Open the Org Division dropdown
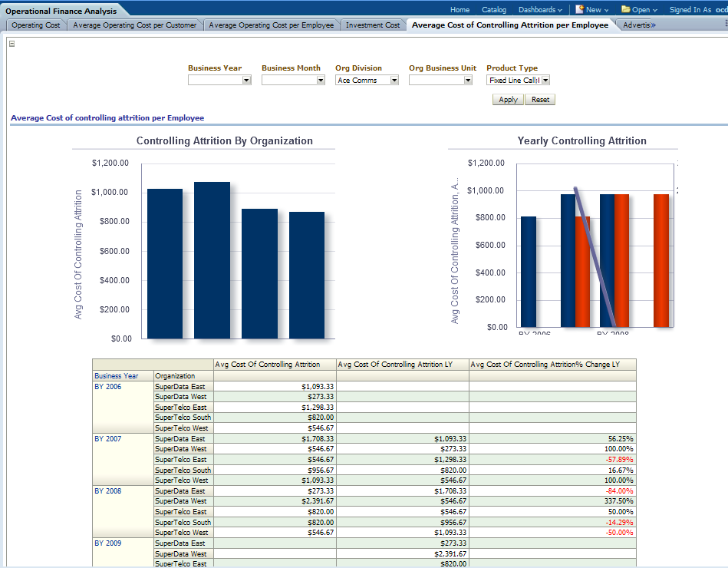Viewport: 728px width, 568px height. coord(394,81)
